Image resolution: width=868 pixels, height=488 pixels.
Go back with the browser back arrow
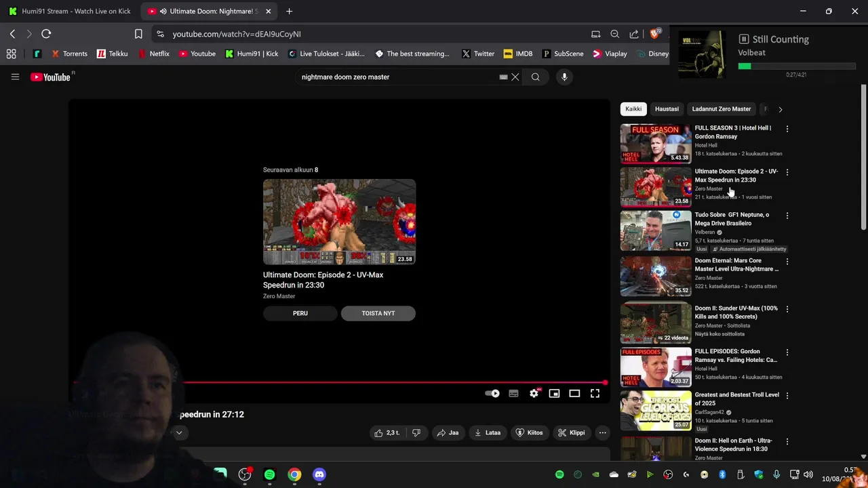pos(12,34)
